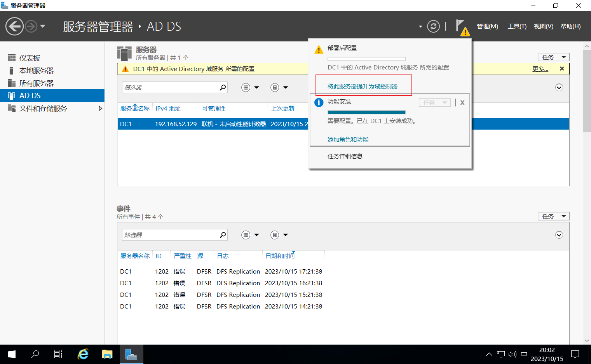Image resolution: width=591 pixels, height=364 pixels.
Task: Click search magnifier in servers filter
Action: click(x=223, y=87)
